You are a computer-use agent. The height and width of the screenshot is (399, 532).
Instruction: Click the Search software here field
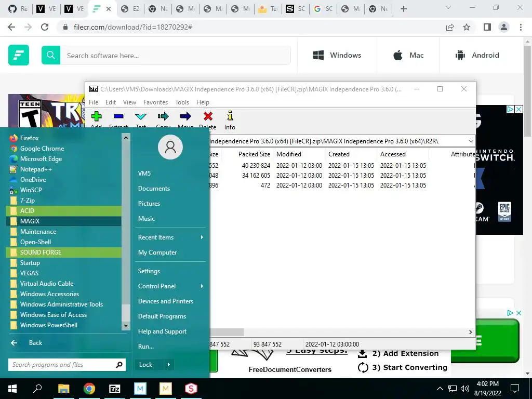pyautogui.click(x=175, y=55)
